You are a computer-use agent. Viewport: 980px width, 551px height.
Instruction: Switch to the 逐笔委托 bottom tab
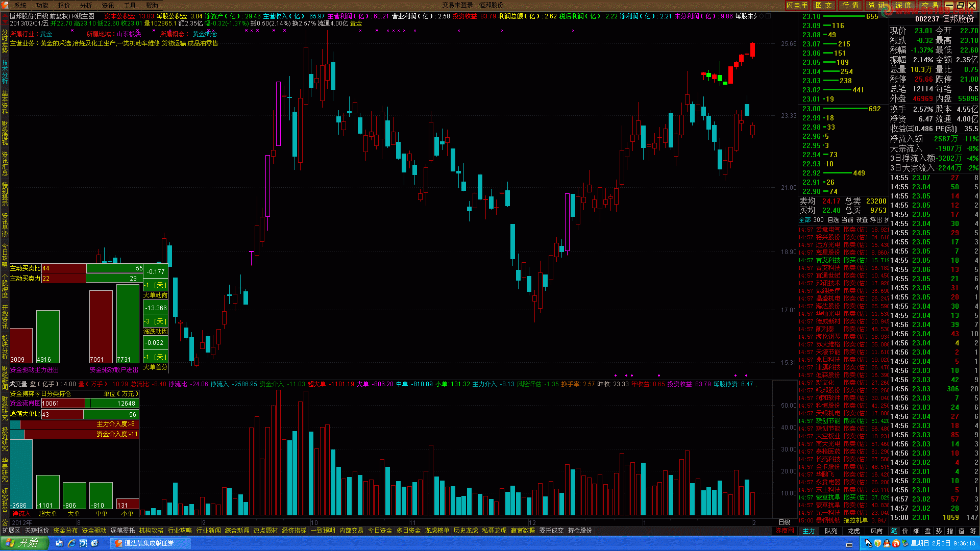[122, 531]
